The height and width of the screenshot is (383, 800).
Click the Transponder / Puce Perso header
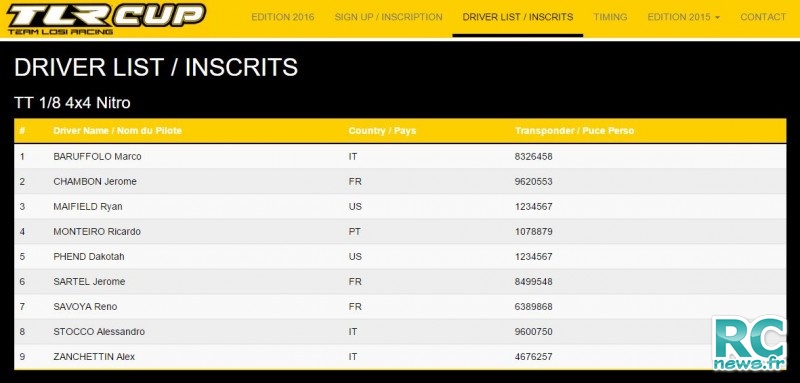coord(574,131)
